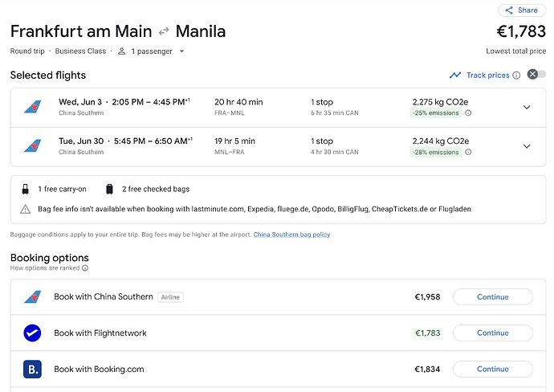Viewport: 554px width, 392px height.
Task: Click the 'Round trip' label
Action: [27, 51]
